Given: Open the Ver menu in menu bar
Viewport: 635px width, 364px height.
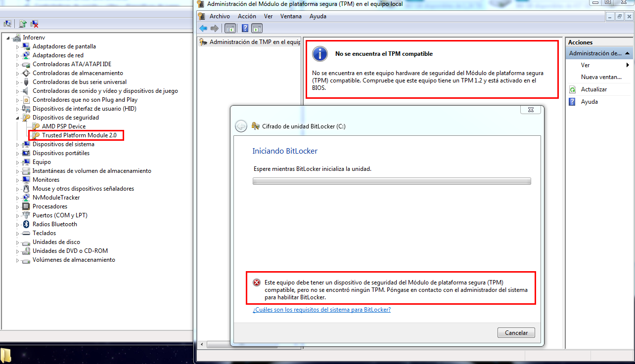Looking at the screenshot, I should 268,16.
